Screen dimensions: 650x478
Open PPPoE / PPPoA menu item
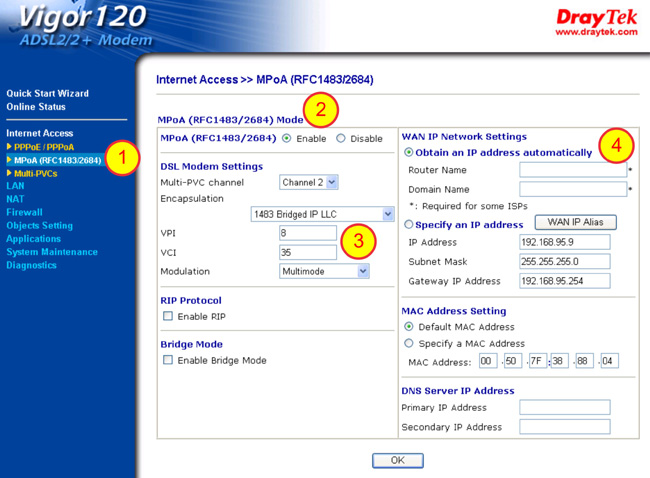tap(43, 147)
